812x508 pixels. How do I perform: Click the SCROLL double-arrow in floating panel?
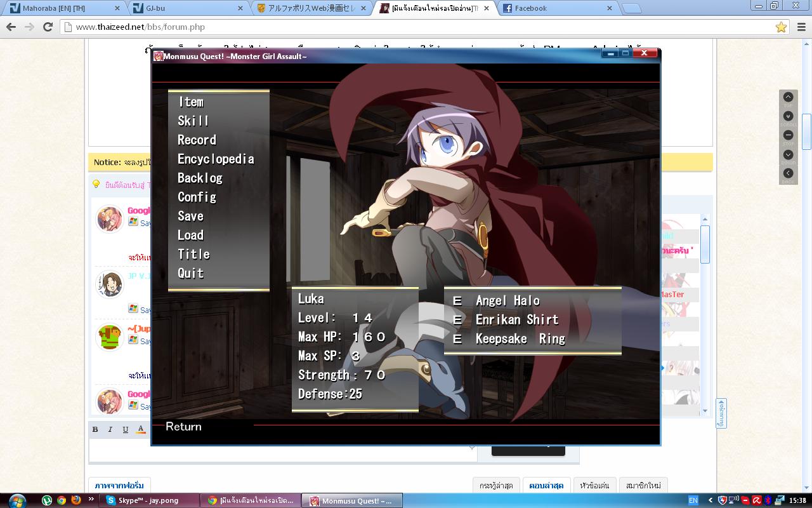[788, 116]
